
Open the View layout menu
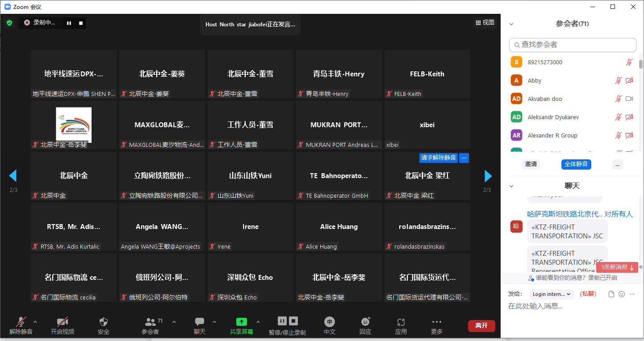[x=485, y=22]
